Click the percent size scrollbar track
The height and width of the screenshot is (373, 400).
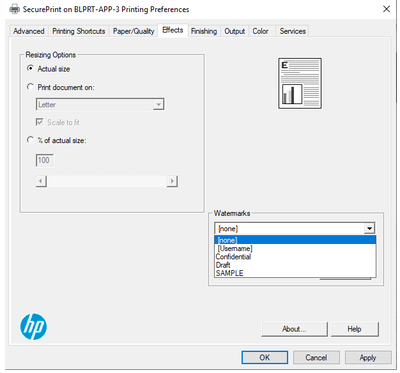tap(107, 181)
